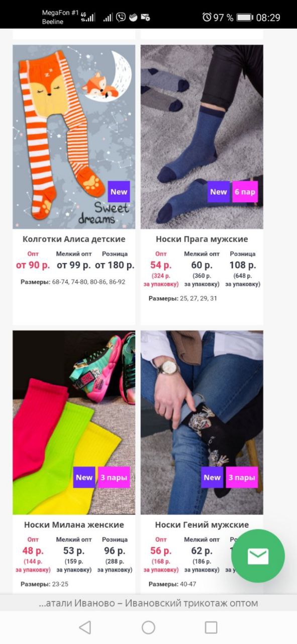Tap the battery indicator in status bar
297x644 pixels.
pos(244,18)
